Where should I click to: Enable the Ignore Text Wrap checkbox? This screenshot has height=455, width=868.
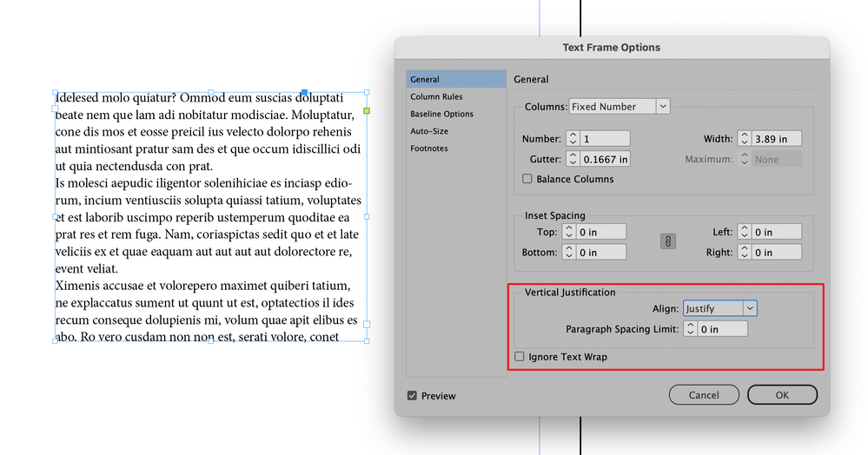coord(520,357)
